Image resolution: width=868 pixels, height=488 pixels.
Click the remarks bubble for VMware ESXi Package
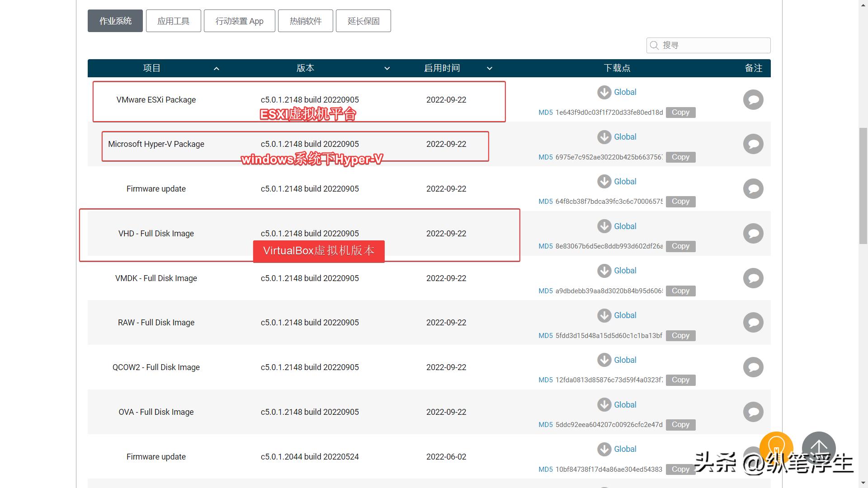753,100
